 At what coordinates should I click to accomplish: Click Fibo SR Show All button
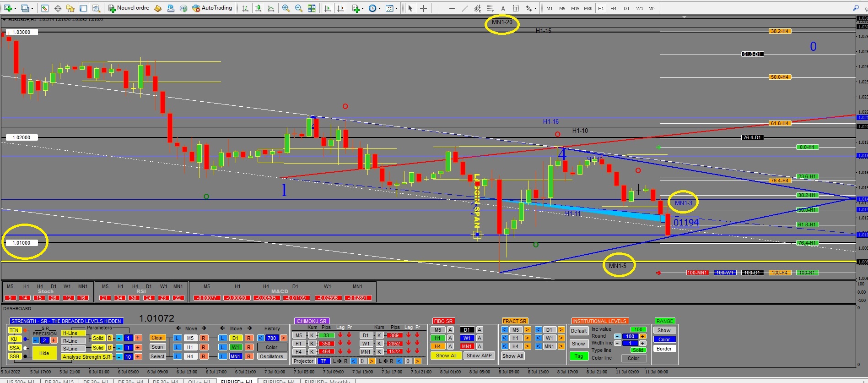coord(446,356)
